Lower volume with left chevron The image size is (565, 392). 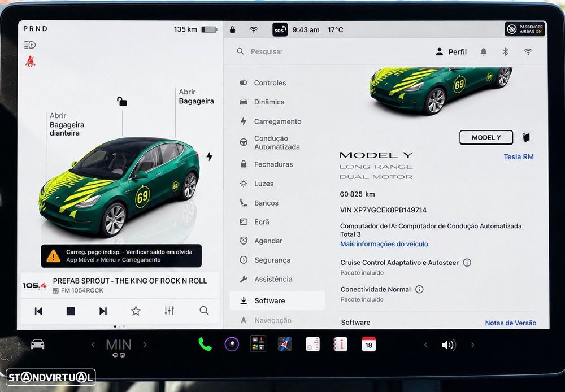click(x=425, y=345)
